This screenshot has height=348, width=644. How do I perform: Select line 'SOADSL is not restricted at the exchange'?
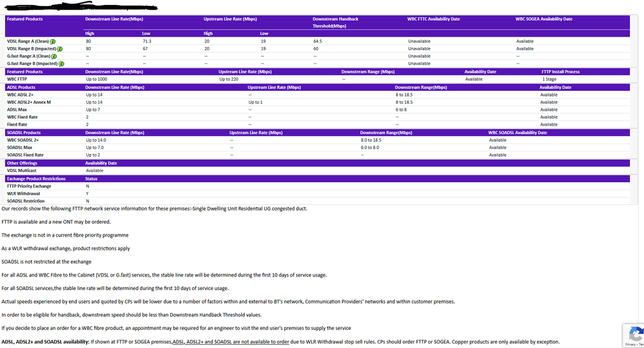[x=46, y=262]
